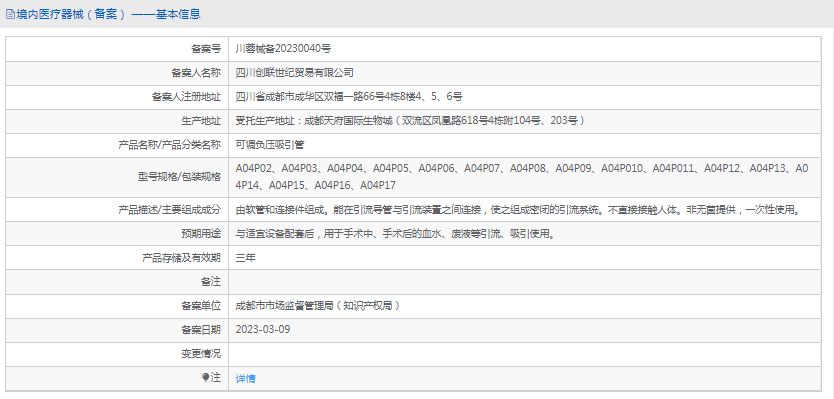The width and height of the screenshot is (834, 399).
Task: Click the bulb icon beside 注 label
Action: 205,377
